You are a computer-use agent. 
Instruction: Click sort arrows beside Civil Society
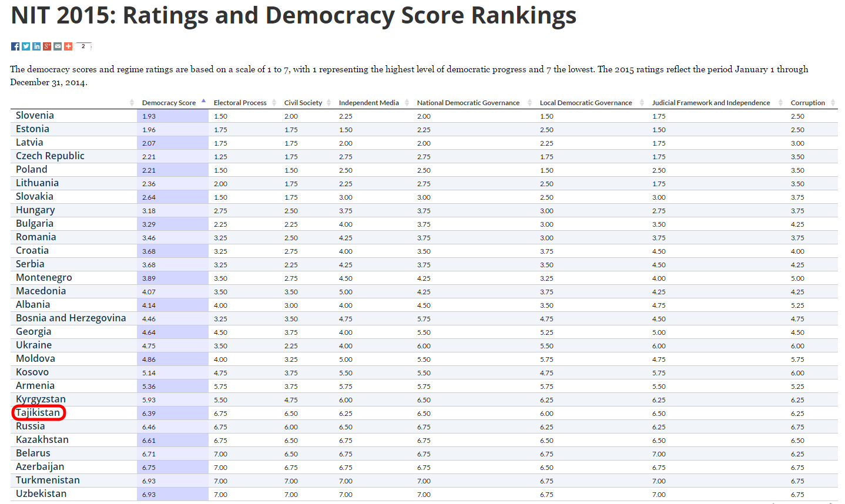[x=328, y=103]
